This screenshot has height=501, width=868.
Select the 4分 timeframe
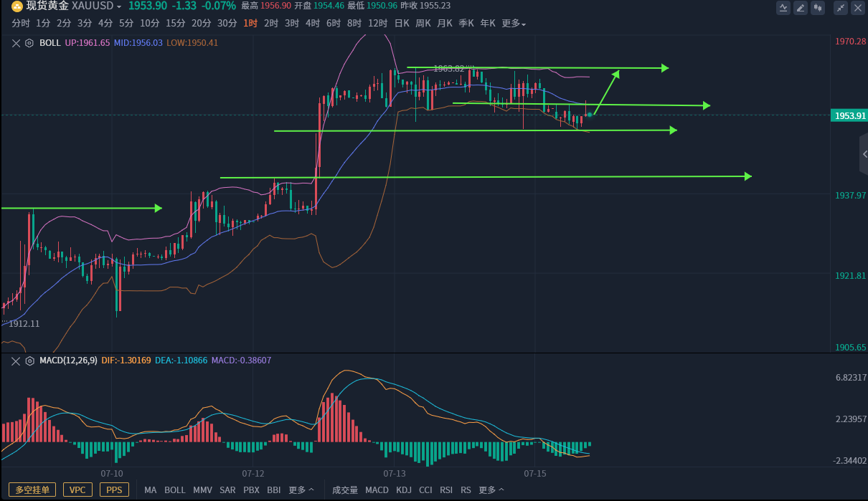coord(105,23)
